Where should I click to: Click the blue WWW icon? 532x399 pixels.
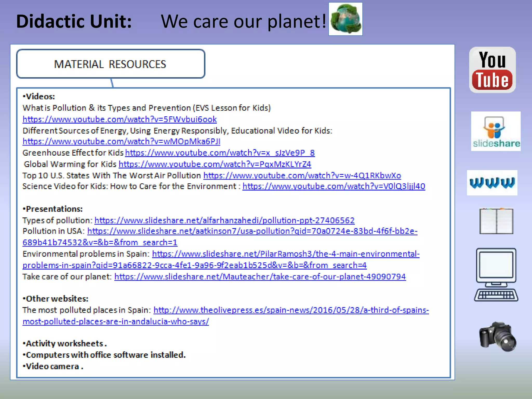[492, 183]
